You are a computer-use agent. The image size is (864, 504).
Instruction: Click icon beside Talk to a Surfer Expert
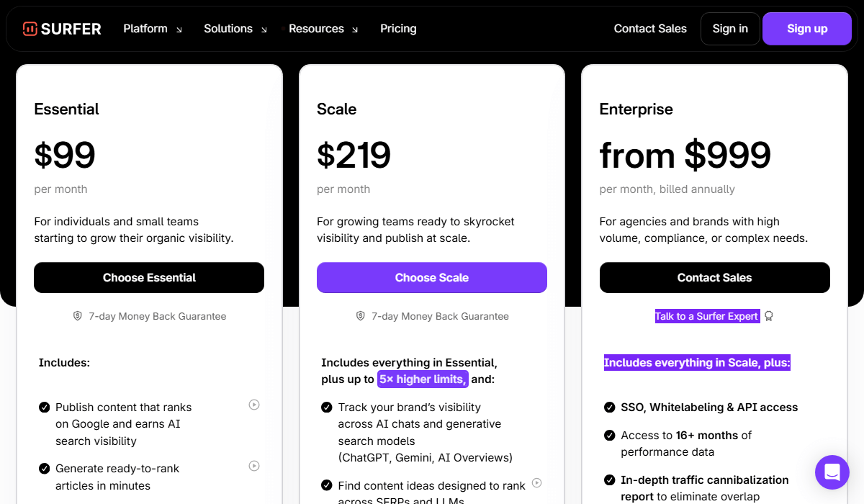(769, 316)
